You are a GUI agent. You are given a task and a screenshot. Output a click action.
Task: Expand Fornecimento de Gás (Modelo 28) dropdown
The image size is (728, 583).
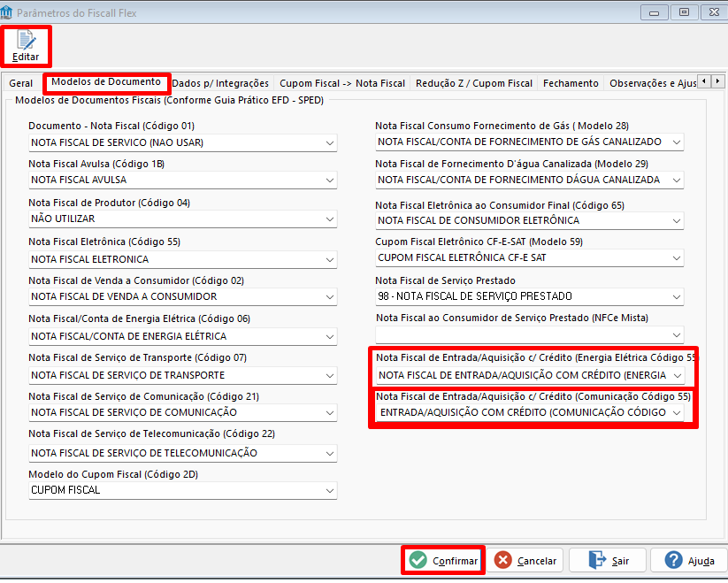[677, 142]
